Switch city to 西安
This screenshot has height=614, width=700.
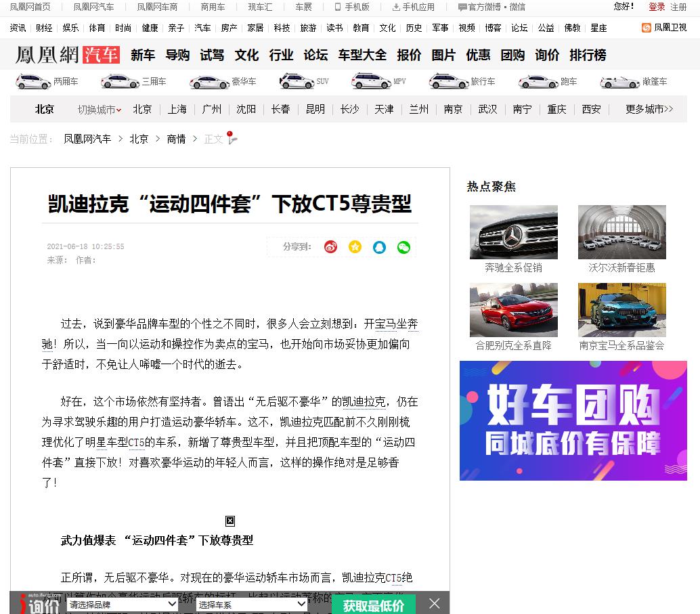point(591,110)
